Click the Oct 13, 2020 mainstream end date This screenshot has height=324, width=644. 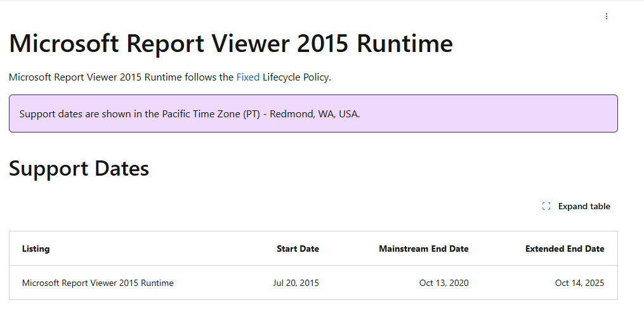(x=444, y=283)
